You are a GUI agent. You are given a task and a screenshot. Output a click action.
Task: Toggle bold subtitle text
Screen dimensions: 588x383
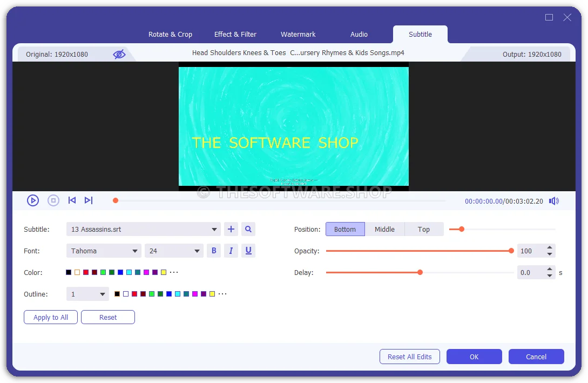point(214,251)
